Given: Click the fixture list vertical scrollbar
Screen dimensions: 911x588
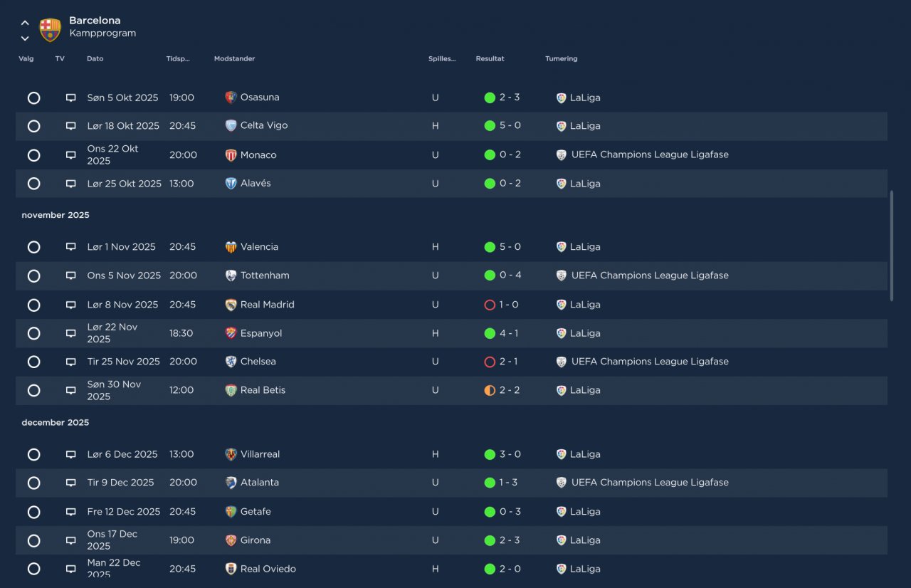Looking at the screenshot, I should [891, 246].
